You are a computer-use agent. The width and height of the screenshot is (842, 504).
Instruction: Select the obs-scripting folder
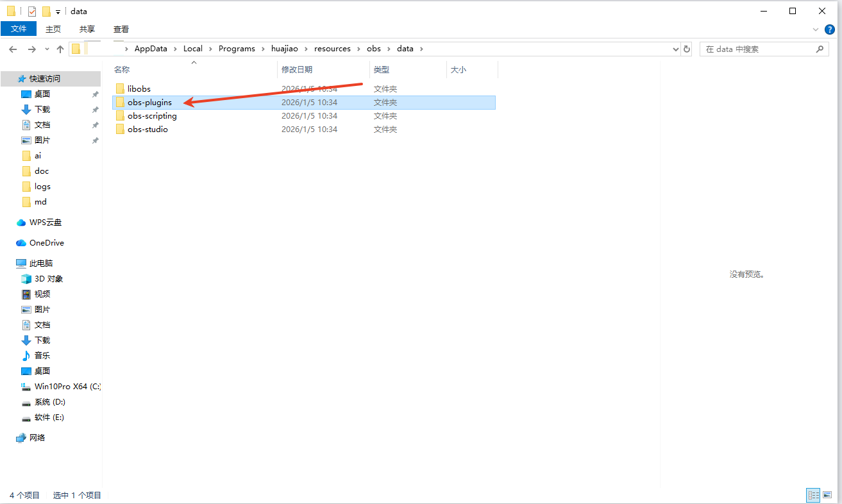(x=152, y=116)
